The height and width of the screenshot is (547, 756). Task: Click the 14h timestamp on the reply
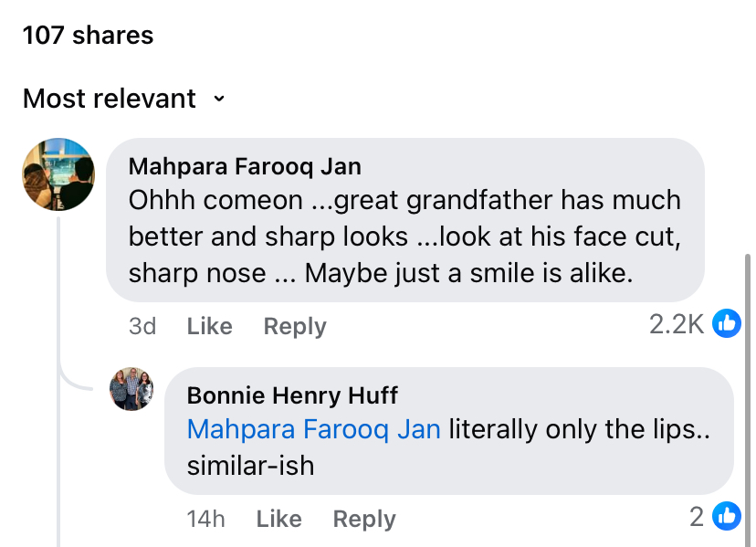point(205,520)
